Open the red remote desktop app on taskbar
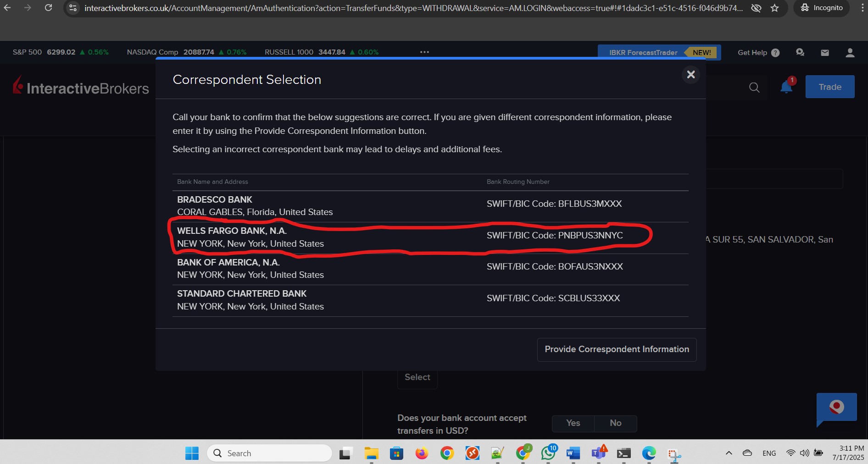 point(472,453)
